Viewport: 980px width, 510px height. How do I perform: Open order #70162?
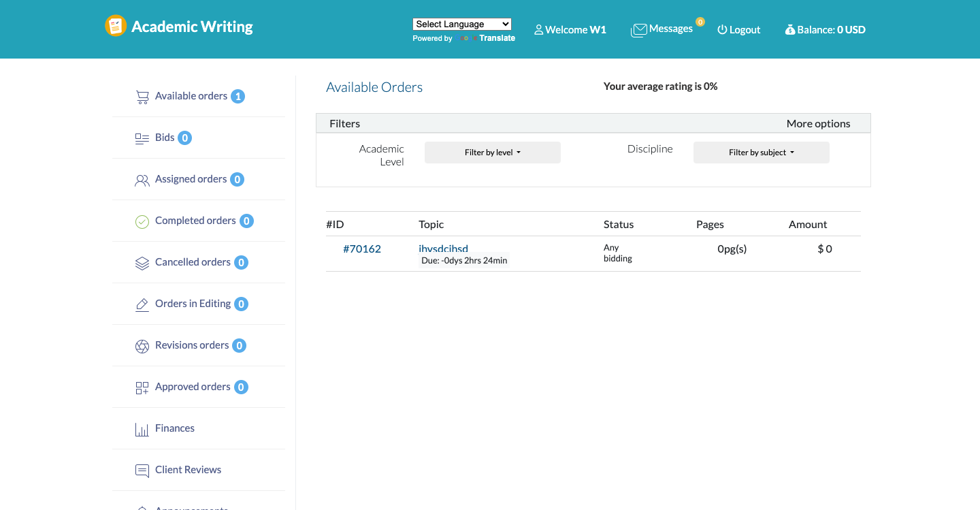(x=362, y=249)
